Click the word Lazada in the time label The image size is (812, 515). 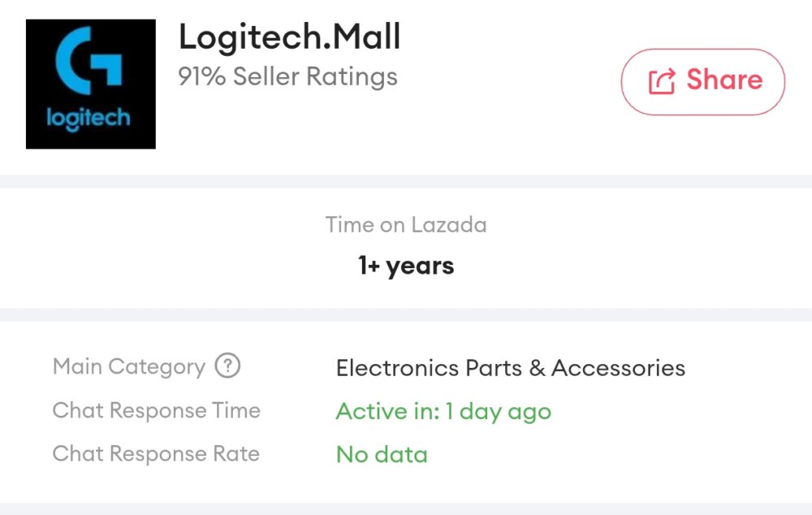coord(449,225)
